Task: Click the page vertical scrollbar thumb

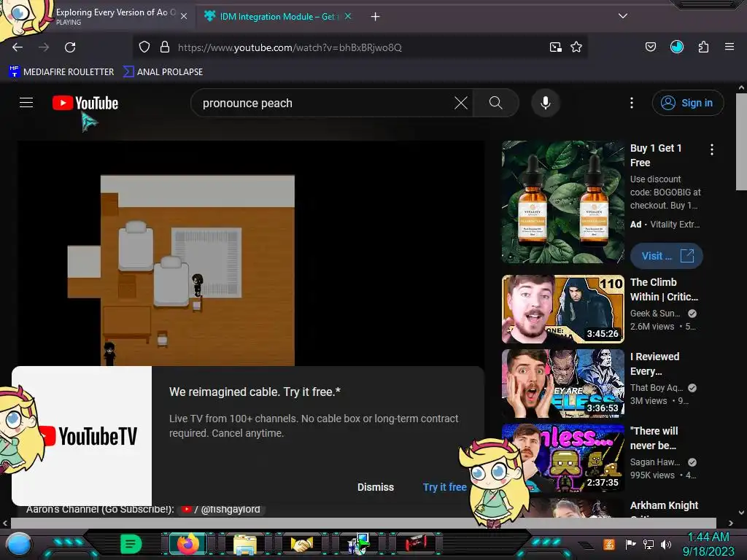Action: click(x=741, y=141)
